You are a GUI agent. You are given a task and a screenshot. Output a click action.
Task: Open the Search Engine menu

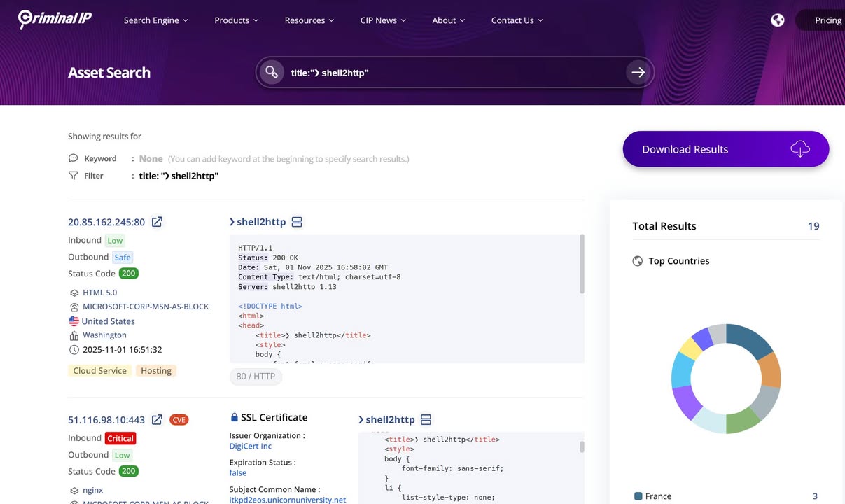(155, 20)
